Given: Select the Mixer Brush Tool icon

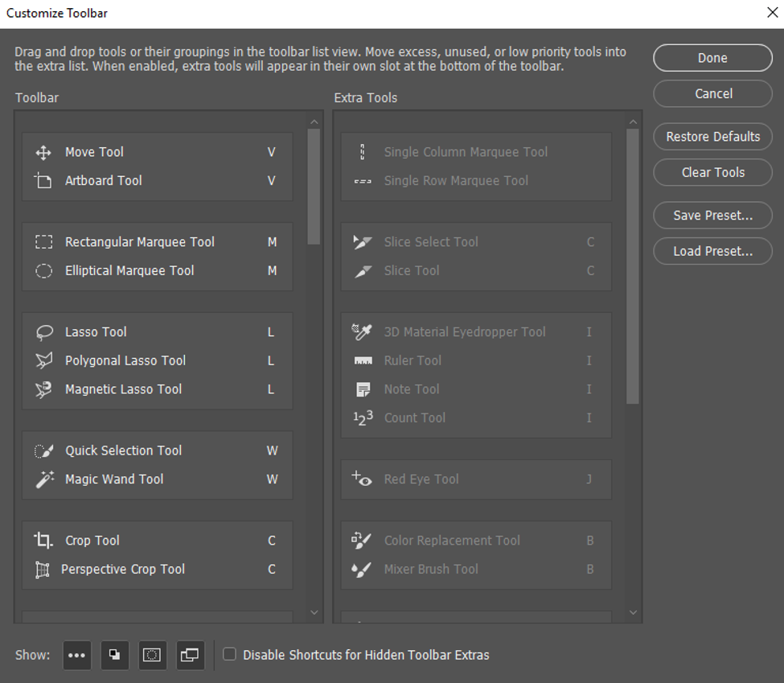Looking at the screenshot, I should tap(363, 570).
